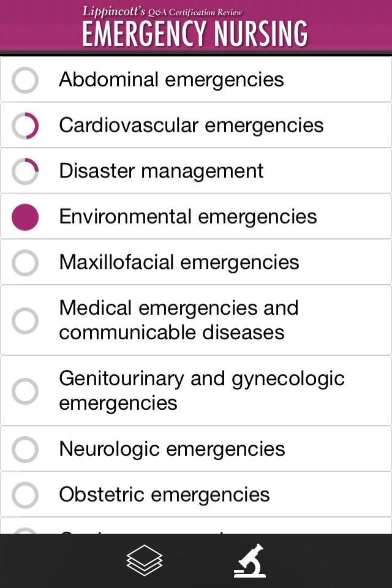This screenshot has height=588, width=392.
Task: Choose Maxillofacial emergencies from list
Action: click(179, 262)
